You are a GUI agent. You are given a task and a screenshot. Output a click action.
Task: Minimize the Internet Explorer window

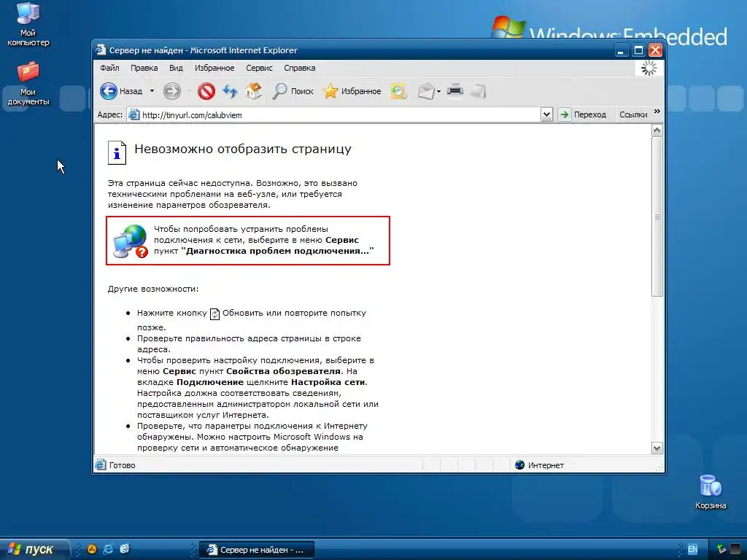[x=621, y=50]
